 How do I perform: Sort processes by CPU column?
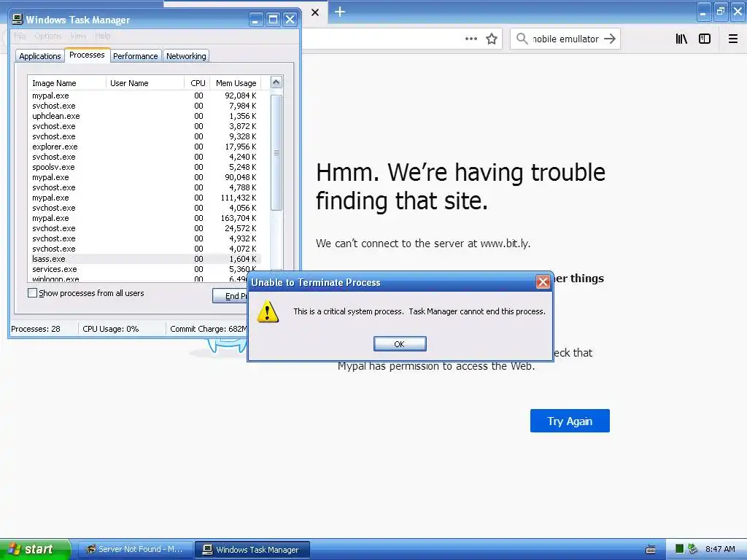[x=197, y=83]
